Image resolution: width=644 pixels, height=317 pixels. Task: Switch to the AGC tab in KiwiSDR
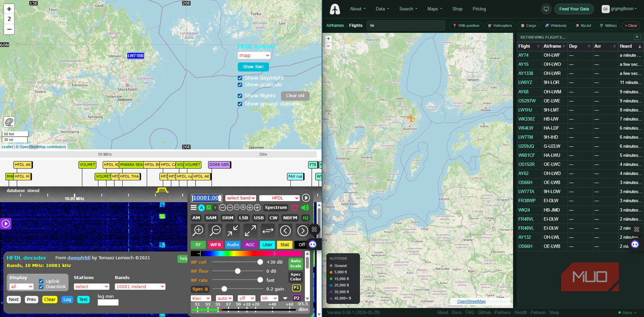pos(250,245)
